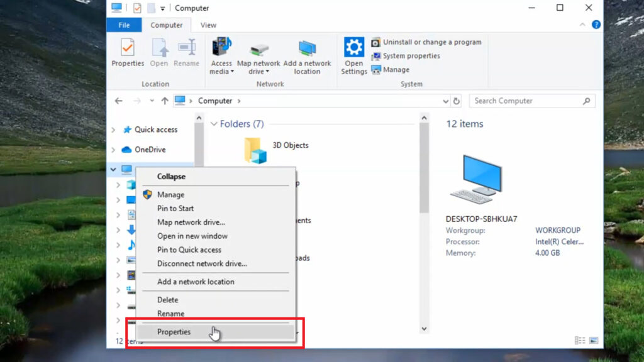This screenshot has width=644, height=362.
Task: Switch to Large icons view in status bar
Action: pos(594,340)
